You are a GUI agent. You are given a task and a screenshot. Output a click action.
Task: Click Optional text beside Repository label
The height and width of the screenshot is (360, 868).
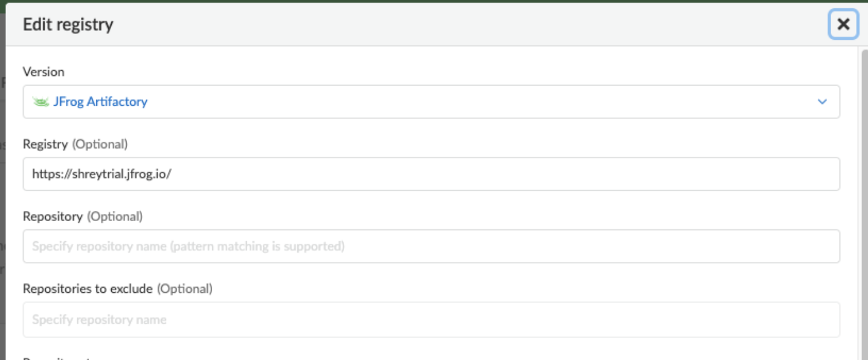(x=115, y=217)
